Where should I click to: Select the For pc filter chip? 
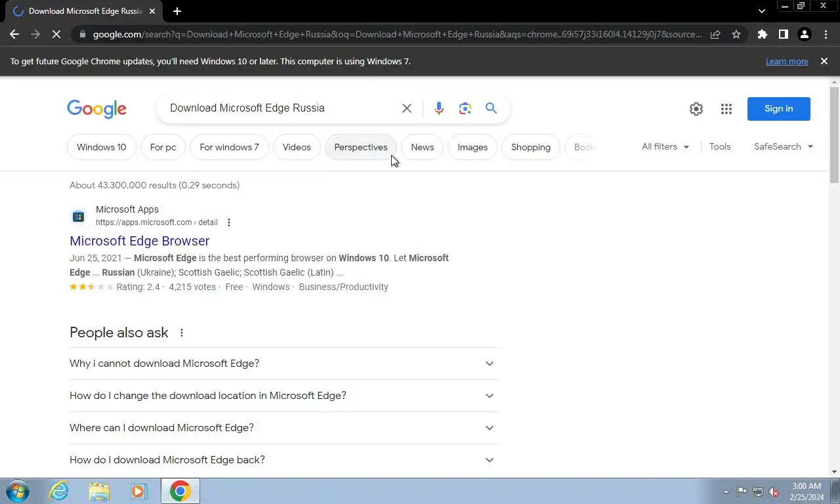tap(163, 147)
